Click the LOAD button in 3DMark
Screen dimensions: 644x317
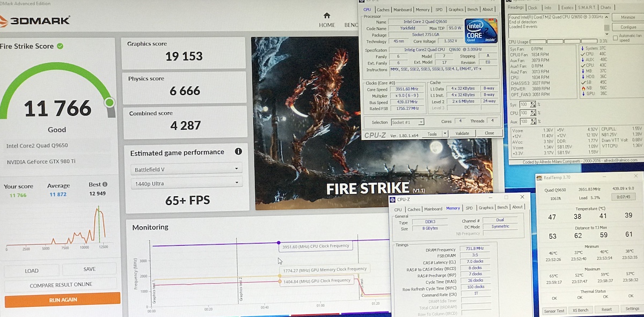point(32,270)
